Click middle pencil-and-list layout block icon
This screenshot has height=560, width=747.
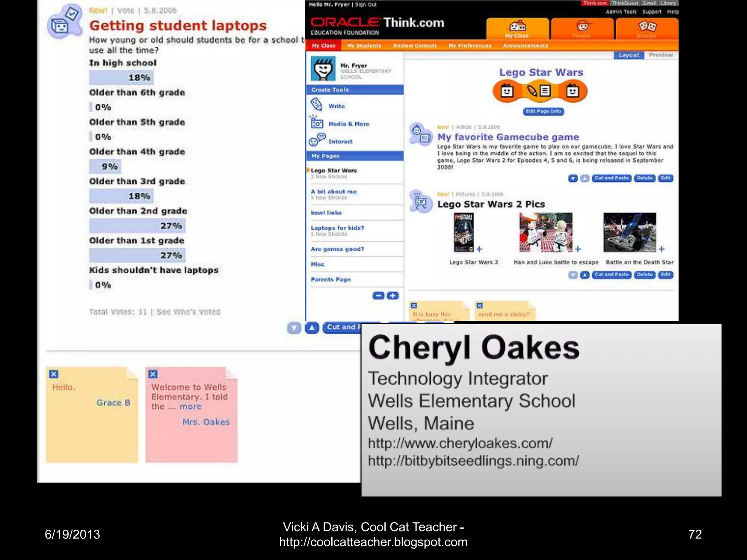pos(539,91)
